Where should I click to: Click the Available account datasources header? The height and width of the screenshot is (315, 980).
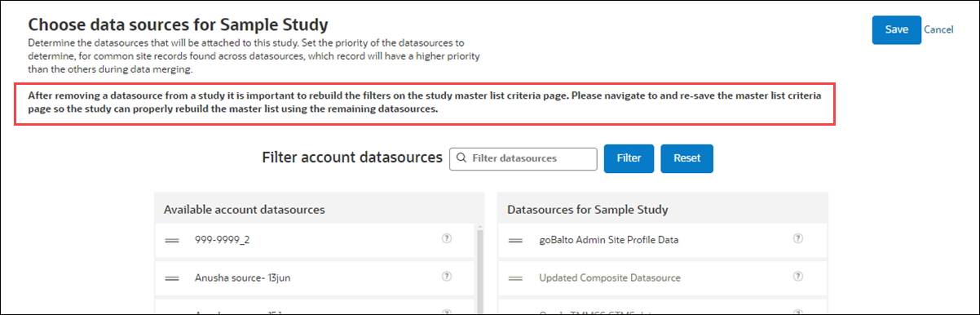245,210
